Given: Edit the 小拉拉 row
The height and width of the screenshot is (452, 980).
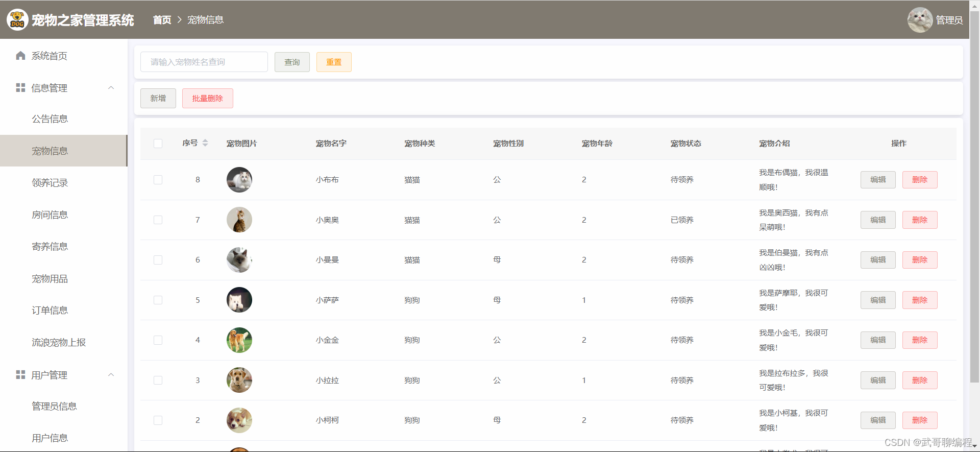Looking at the screenshot, I should tap(878, 380).
